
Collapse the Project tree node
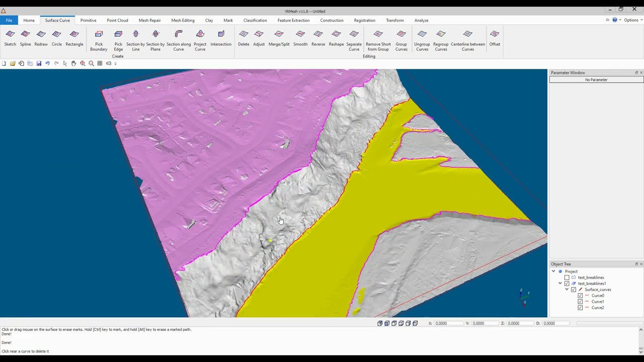(553, 271)
